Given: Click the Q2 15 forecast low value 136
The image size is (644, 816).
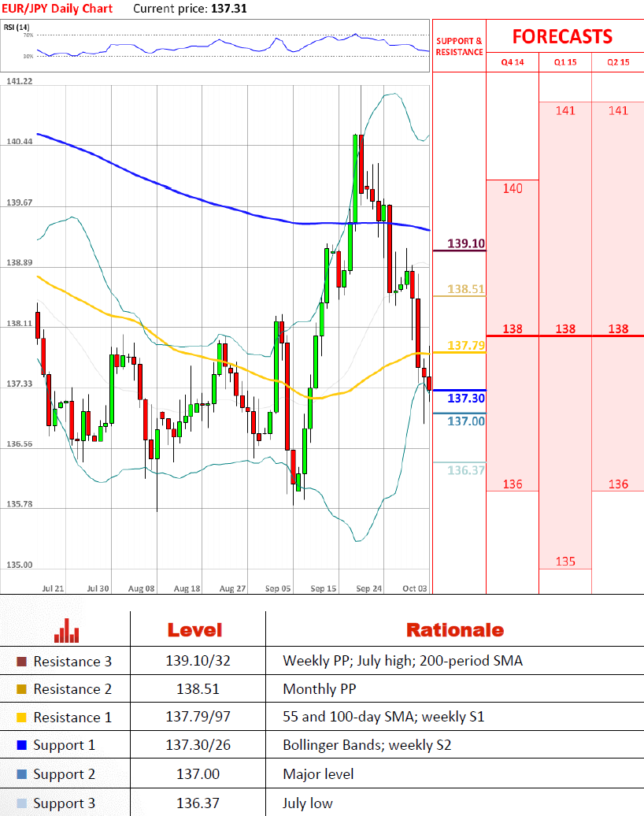Looking at the screenshot, I should (x=619, y=484).
